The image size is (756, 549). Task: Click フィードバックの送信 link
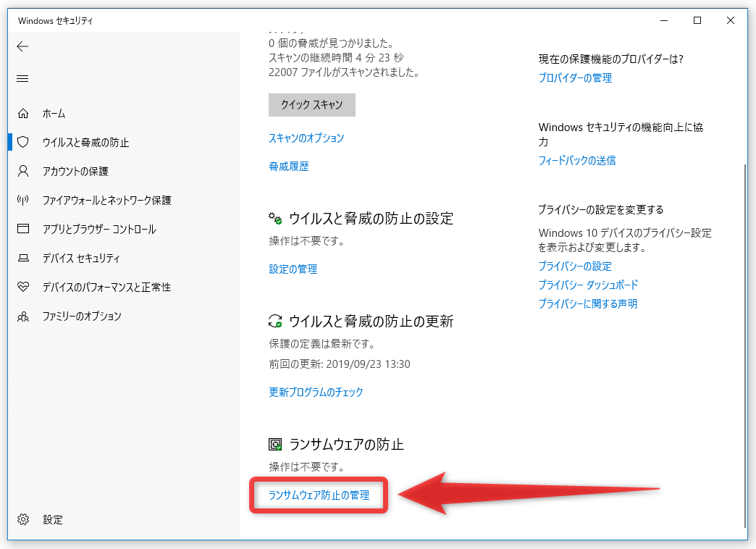(x=577, y=160)
